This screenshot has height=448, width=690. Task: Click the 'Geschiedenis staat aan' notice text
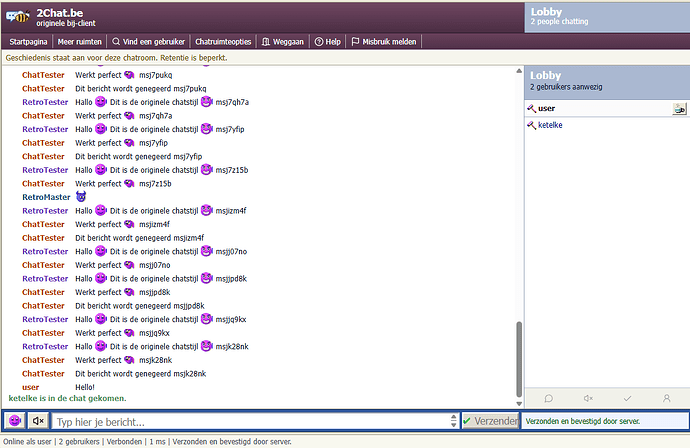point(116,58)
